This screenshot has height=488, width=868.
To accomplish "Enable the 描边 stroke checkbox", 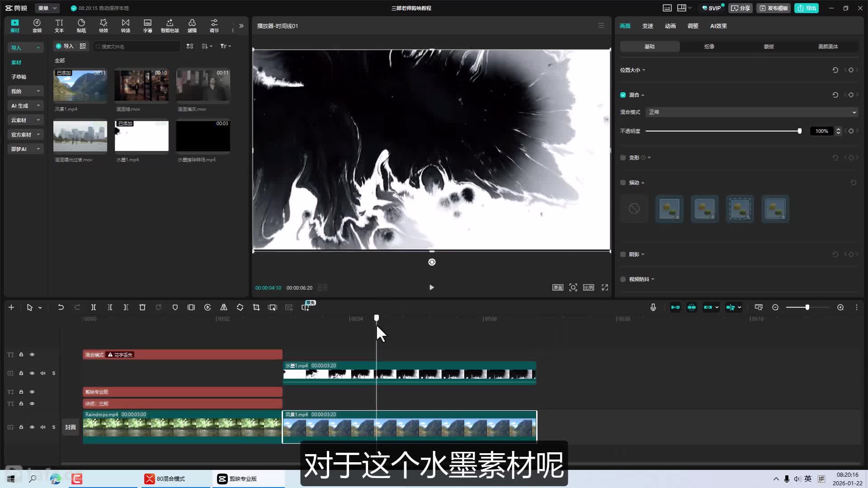I will (x=623, y=183).
